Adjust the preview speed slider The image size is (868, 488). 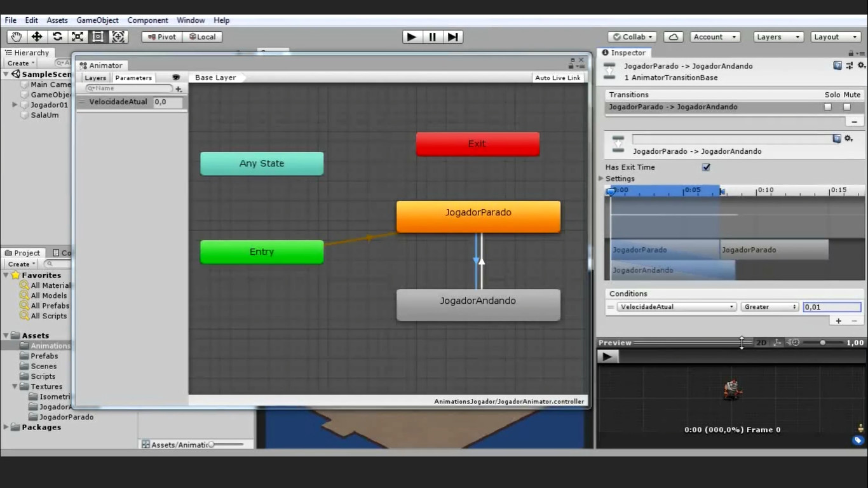coord(822,342)
